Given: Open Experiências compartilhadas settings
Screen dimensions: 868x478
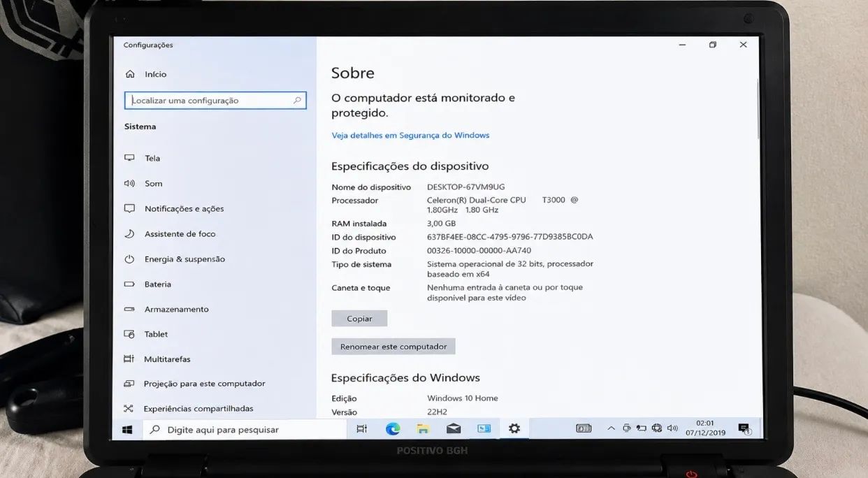Looking at the screenshot, I should pyautogui.click(x=198, y=408).
